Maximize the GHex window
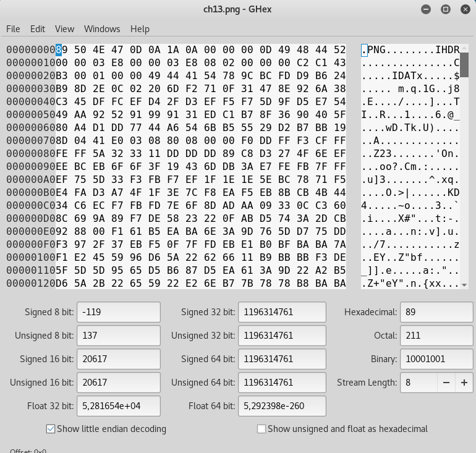476x453 pixels. point(445,9)
